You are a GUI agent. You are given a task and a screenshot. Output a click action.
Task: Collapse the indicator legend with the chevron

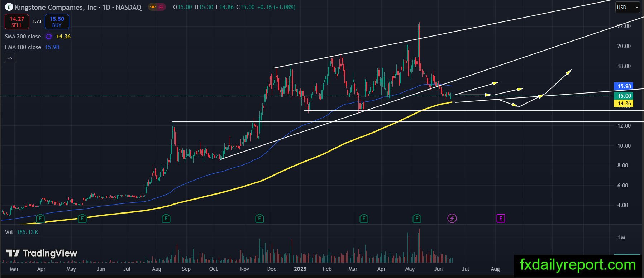[10, 58]
